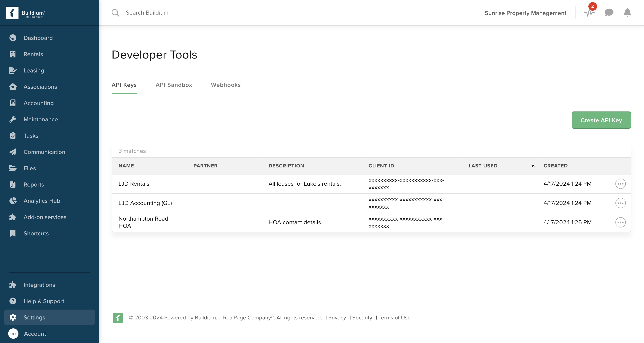644x343 pixels.
Task: Follow the Terms of Use link
Action: (x=394, y=318)
